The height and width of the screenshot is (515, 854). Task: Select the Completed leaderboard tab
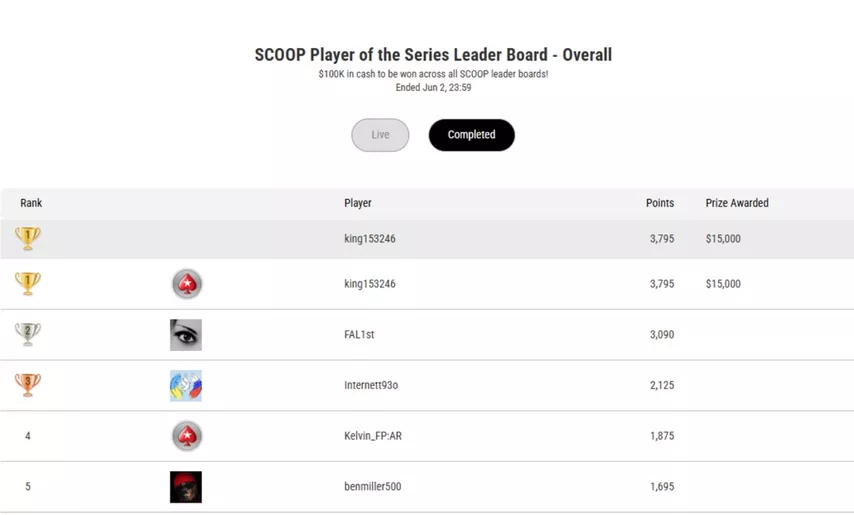point(472,135)
